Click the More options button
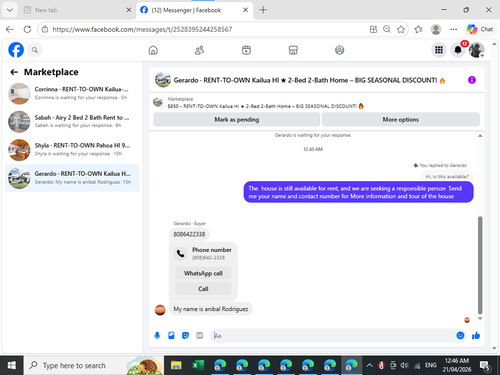This screenshot has width=500, height=375. click(x=401, y=119)
